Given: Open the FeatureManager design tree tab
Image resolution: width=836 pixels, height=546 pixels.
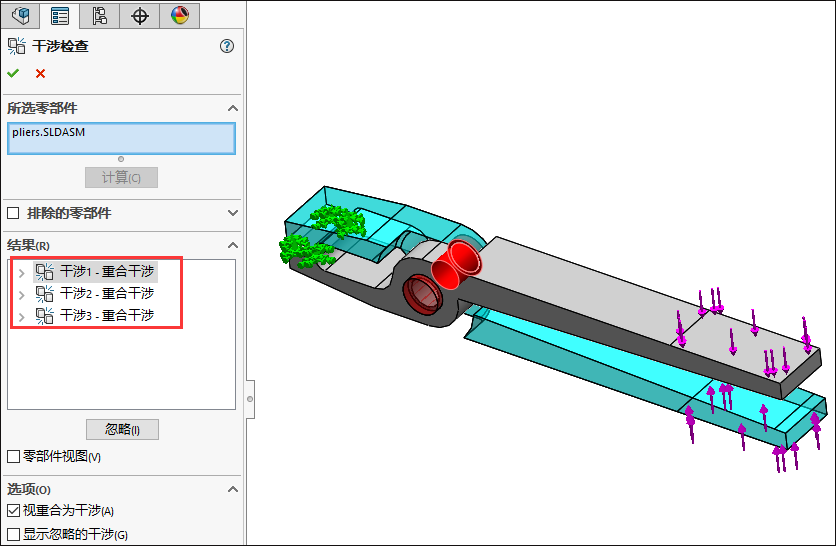Looking at the screenshot, I should coord(20,15).
